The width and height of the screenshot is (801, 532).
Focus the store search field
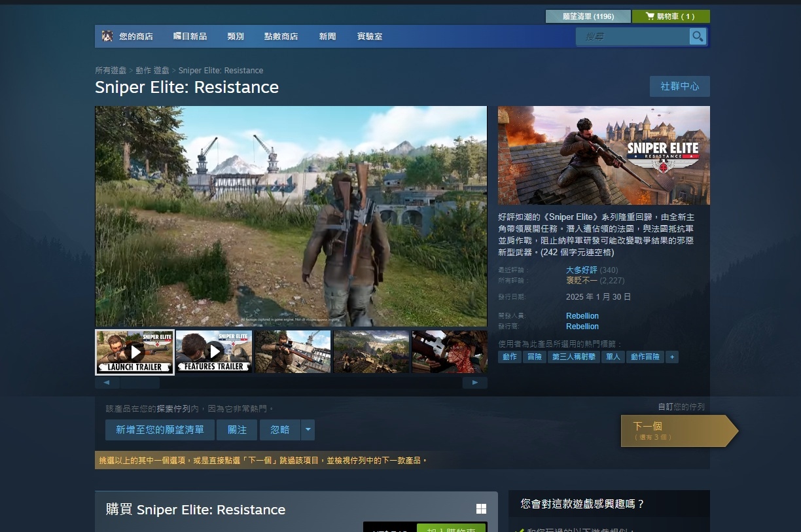633,37
